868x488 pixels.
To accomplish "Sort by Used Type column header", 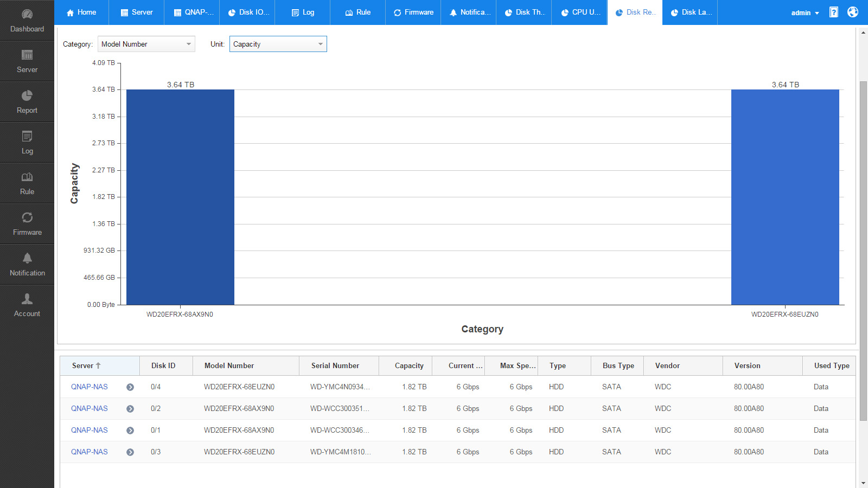I will tap(829, 365).
